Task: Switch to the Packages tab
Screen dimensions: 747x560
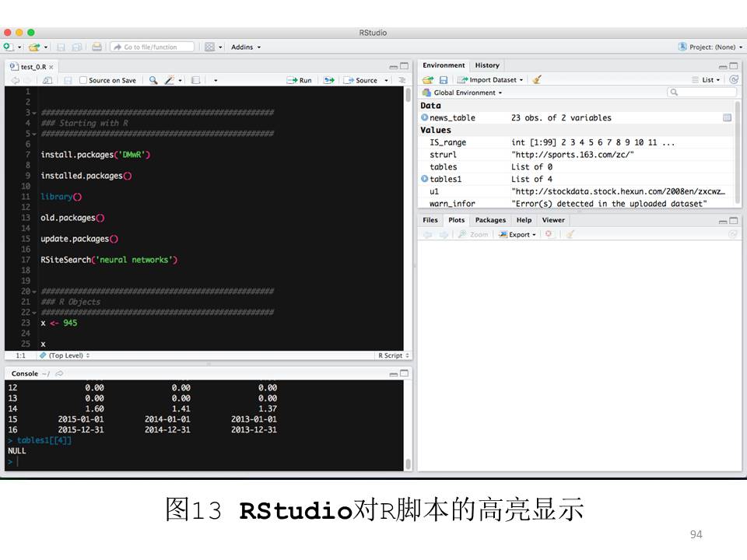Action: (490, 220)
